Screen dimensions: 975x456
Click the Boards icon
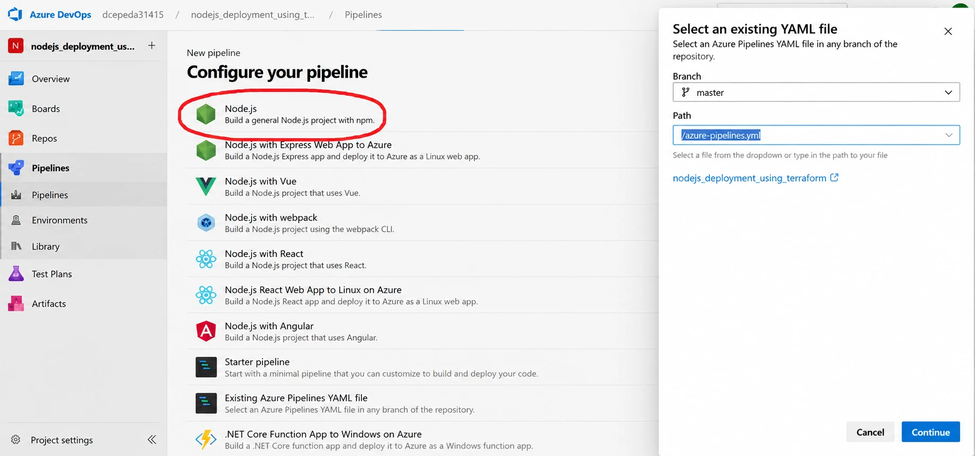point(16,109)
